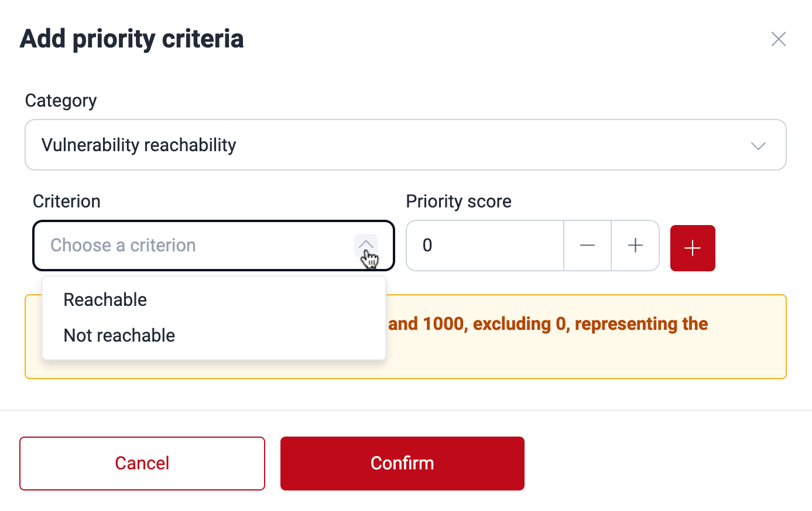The width and height of the screenshot is (812, 511).
Task: Click the Add priority criteria dialog title
Action: pyautogui.click(x=132, y=39)
